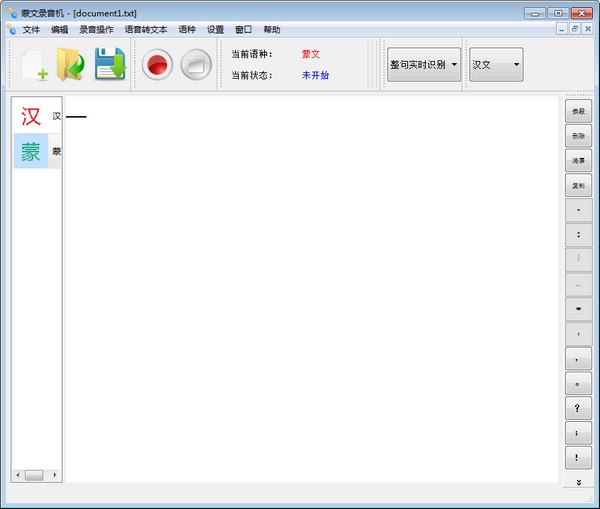Click the 换段 button in the right panel
This screenshot has height=509, width=600.
pos(578,111)
